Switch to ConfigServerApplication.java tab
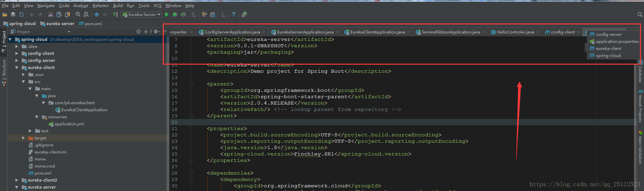 coord(232,32)
